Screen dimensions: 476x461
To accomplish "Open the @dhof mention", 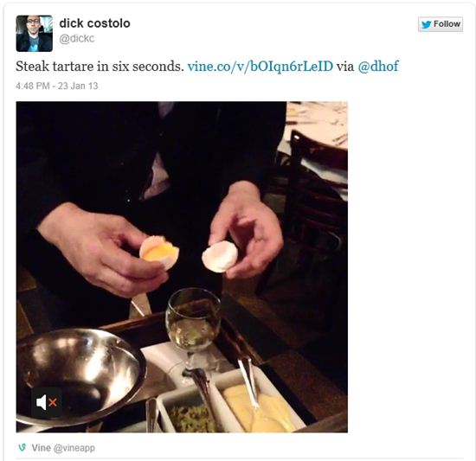I will (x=378, y=66).
